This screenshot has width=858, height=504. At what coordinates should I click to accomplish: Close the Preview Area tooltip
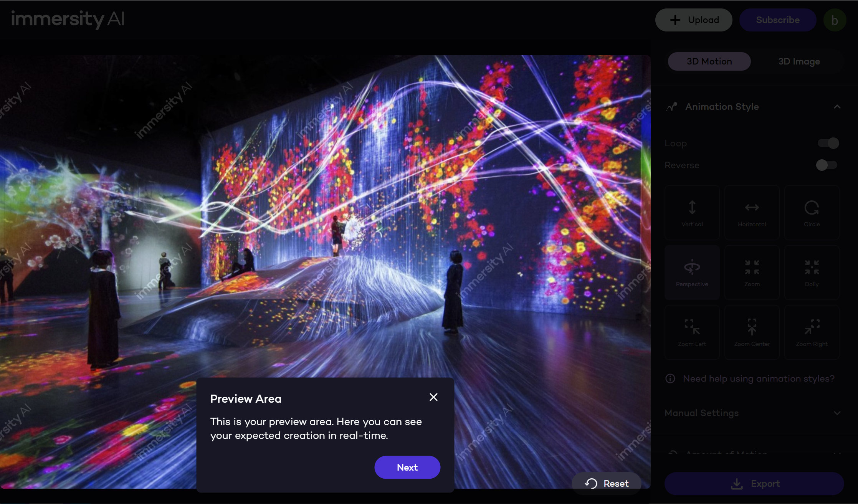pos(433,397)
